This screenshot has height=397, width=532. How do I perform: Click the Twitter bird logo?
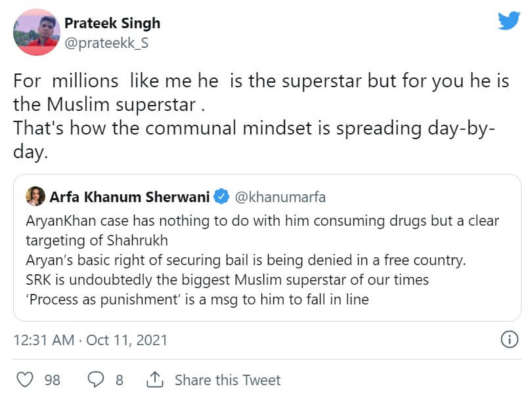[508, 20]
